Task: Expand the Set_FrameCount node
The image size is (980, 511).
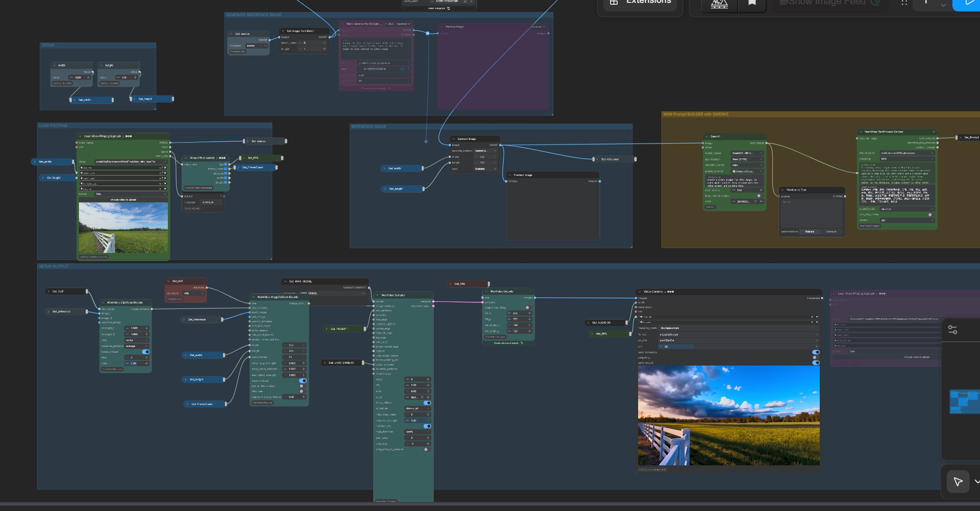Action: [x=238, y=167]
